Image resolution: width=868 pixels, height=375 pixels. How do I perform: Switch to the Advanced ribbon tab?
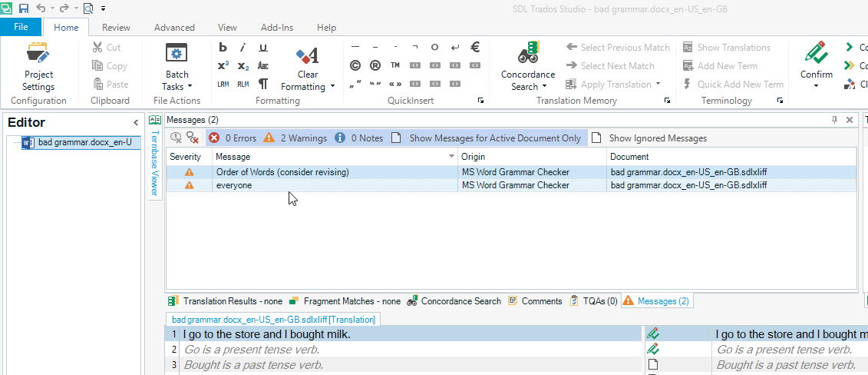coord(174,27)
